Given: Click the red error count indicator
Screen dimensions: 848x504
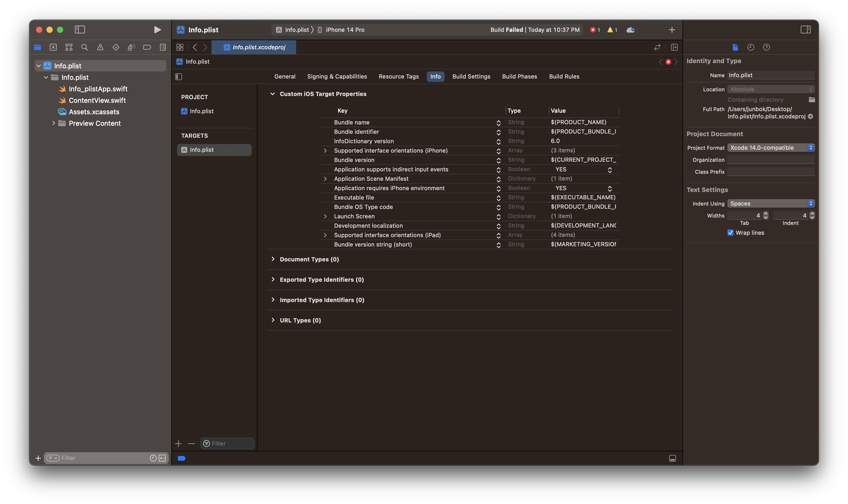Looking at the screenshot, I should (595, 30).
